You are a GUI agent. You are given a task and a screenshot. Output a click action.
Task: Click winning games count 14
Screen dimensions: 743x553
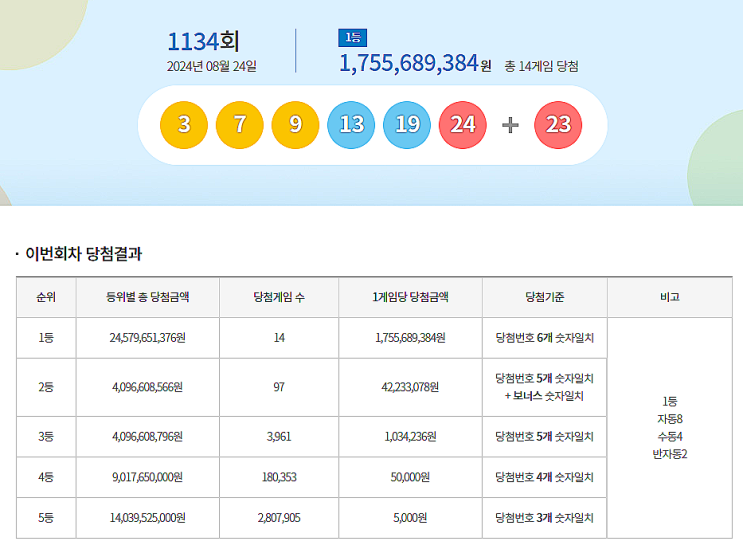pos(279,338)
